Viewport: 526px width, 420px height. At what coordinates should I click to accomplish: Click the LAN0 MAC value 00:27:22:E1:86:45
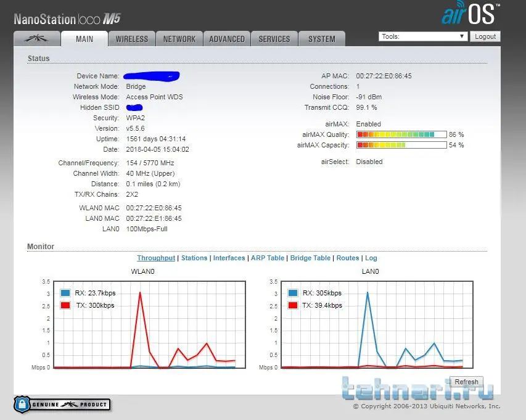154,218
